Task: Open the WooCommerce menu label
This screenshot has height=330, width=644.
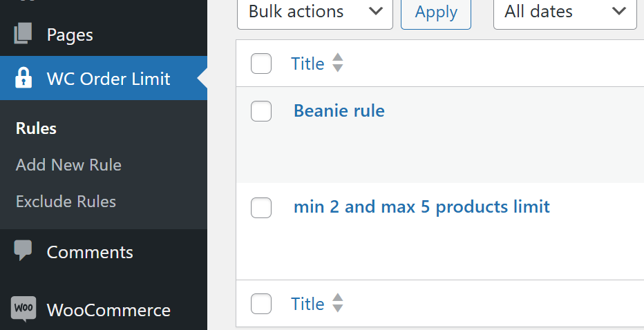Action: click(108, 310)
